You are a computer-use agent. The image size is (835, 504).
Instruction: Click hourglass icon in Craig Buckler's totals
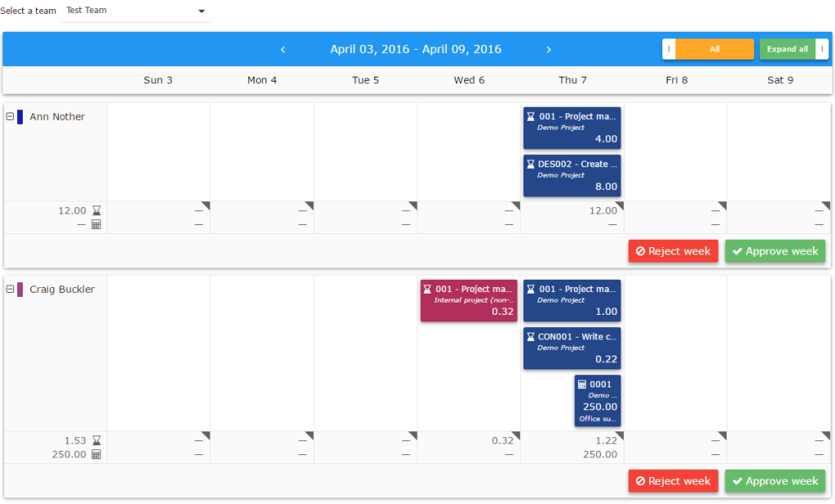pyautogui.click(x=96, y=441)
